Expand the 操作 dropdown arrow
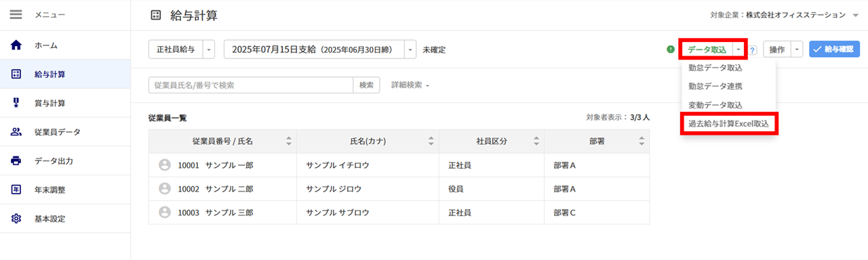 click(797, 49)
